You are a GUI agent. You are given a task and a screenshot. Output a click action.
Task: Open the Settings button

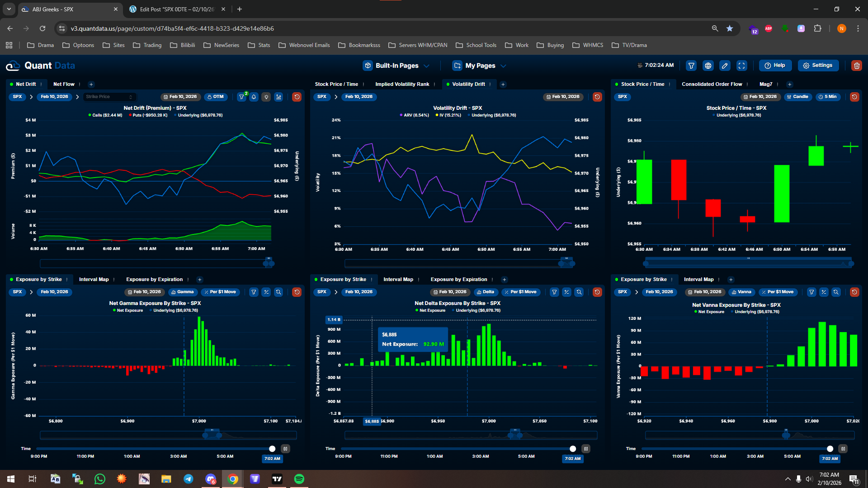click(x=818, y=65)
